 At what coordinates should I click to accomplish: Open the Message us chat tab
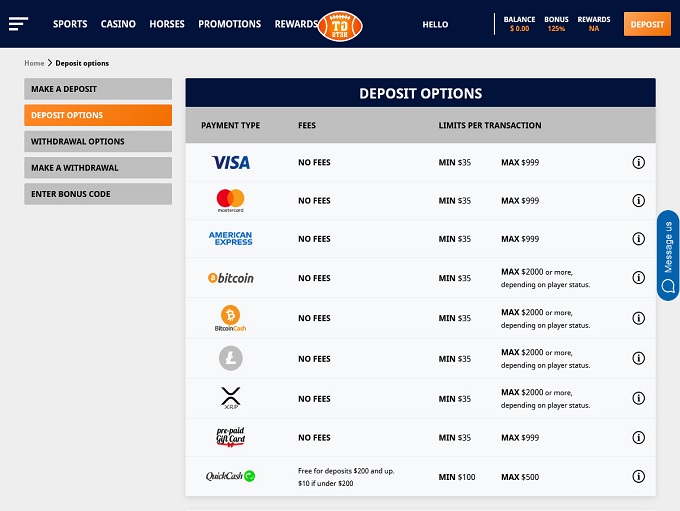coord(668,255)
